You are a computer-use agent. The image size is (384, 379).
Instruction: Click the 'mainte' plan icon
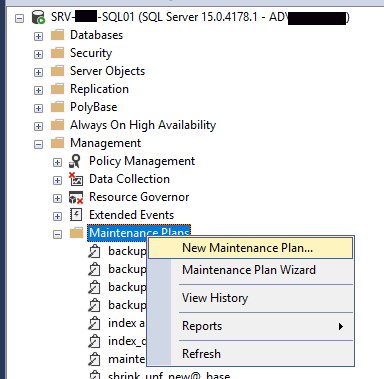(x=94, y=359)
